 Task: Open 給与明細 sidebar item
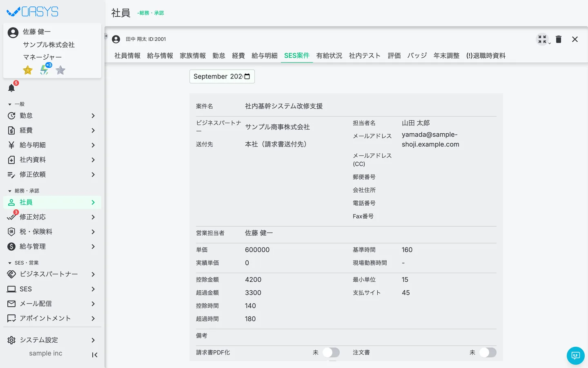point(52,145)
